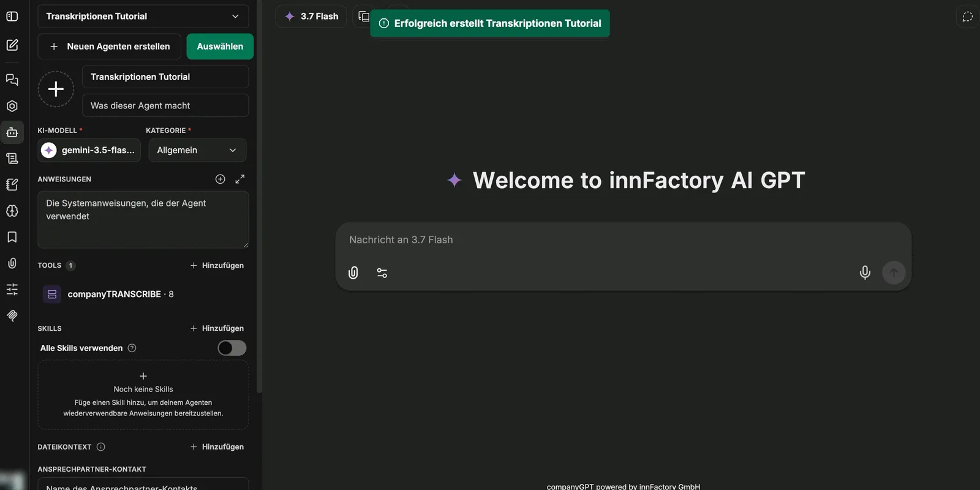This screenshot has height=490, width=980.
Task: Click the temporary chat icon top right
Action: click(967, 17)
